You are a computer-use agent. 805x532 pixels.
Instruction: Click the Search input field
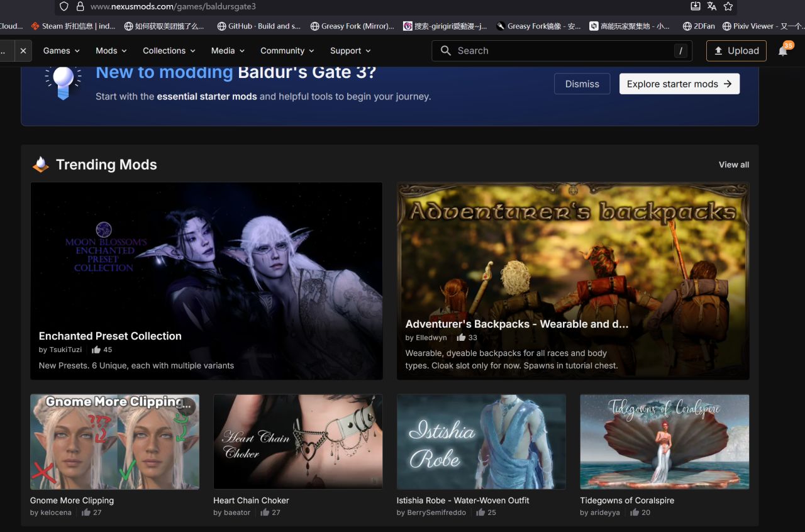point(562,51)
